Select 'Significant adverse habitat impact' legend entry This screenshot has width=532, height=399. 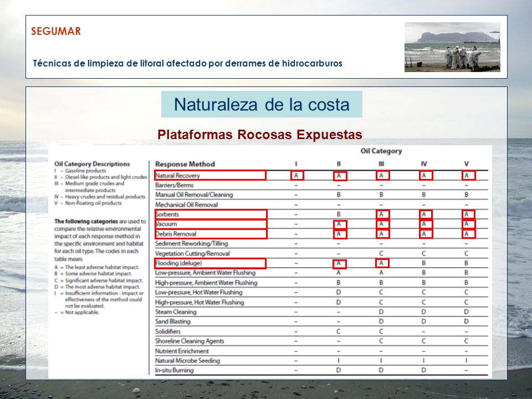pos(99,280)
